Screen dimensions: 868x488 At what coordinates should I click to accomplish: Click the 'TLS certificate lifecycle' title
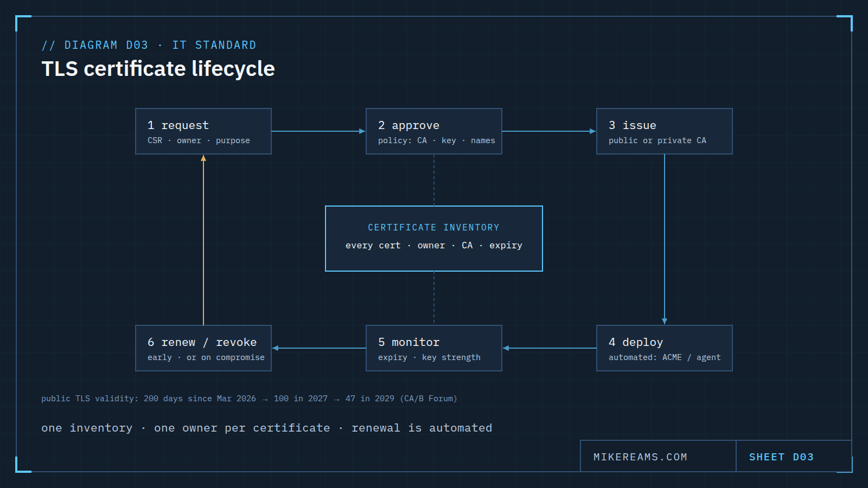158,69
